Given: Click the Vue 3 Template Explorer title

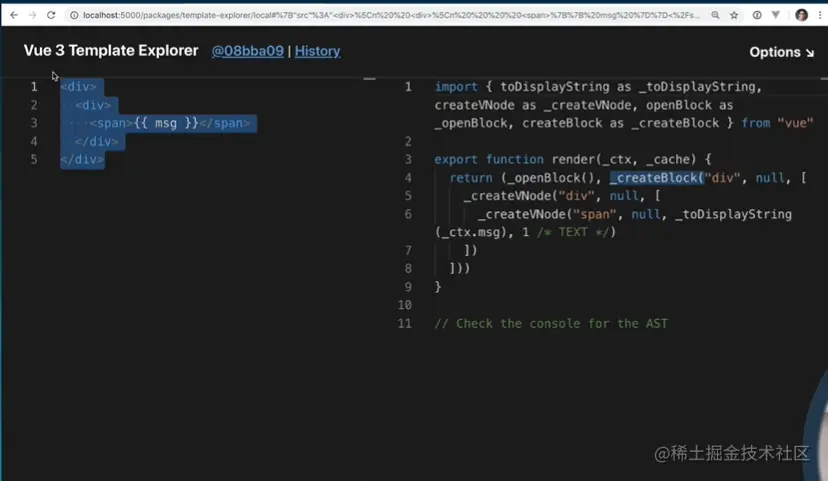Looking at the screenshot, I should [111, 51].
